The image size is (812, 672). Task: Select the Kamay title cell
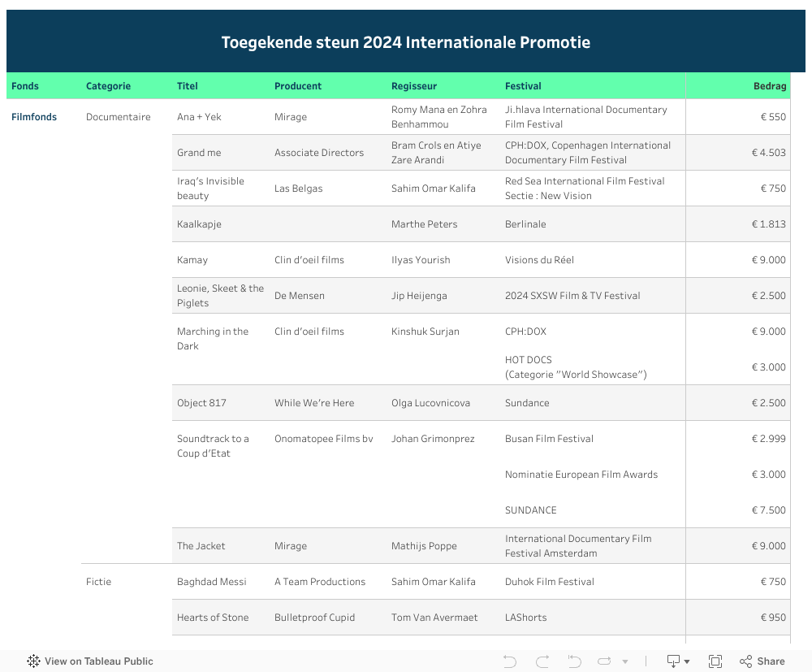192,260
